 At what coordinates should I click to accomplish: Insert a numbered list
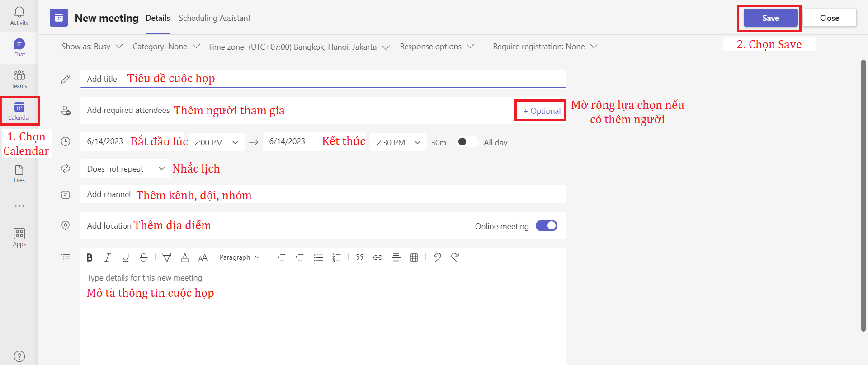pos(337,257)
